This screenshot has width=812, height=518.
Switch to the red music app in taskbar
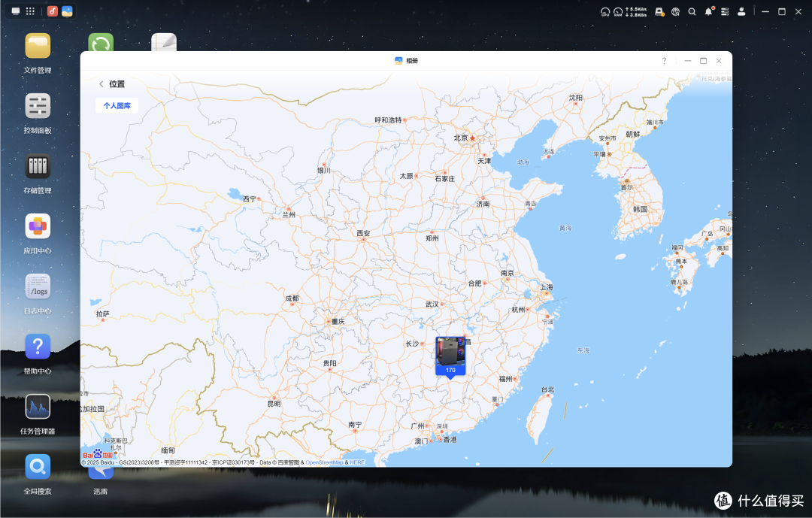(x=53, y=11)
